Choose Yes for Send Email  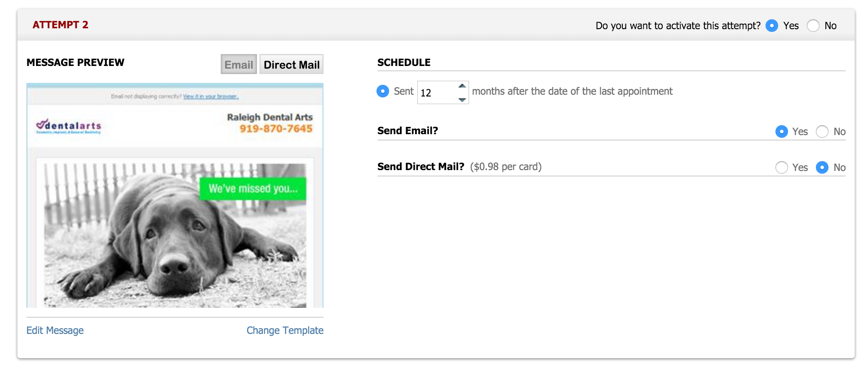pos(781,131)
